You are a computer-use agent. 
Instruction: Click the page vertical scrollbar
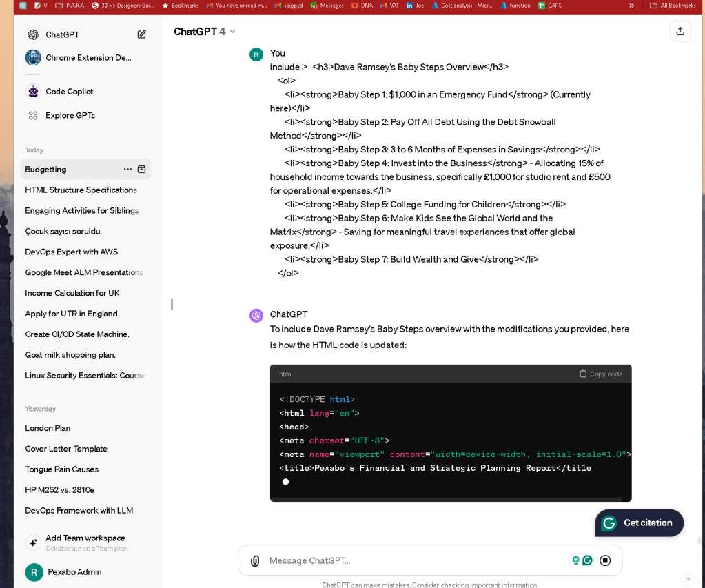pos(699,540)
